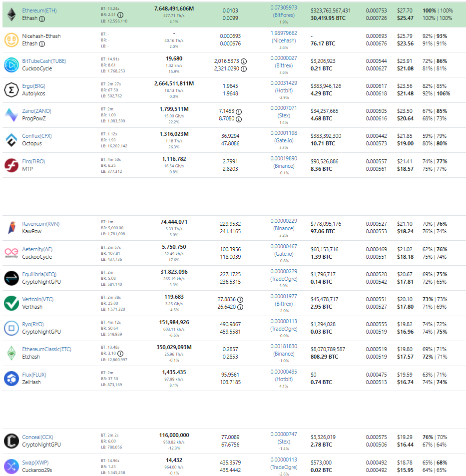This screenshot has height=476, width=466.
Task: Click info icon beside Ethereum Classic BR 3.10
Action: 120,354
